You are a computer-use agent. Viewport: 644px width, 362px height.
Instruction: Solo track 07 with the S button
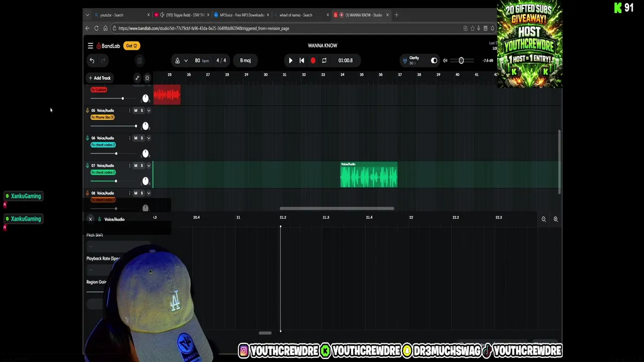coord(141,165)
